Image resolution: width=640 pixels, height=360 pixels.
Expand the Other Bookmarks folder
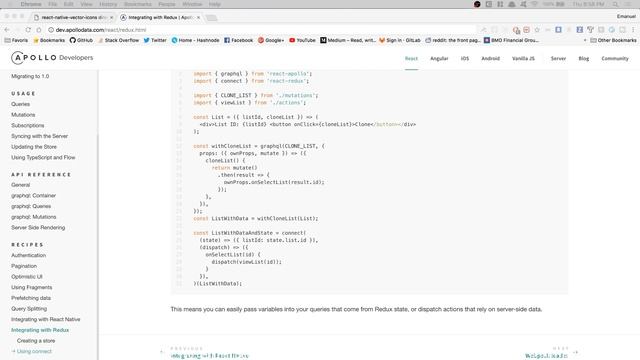click(613, 40)
